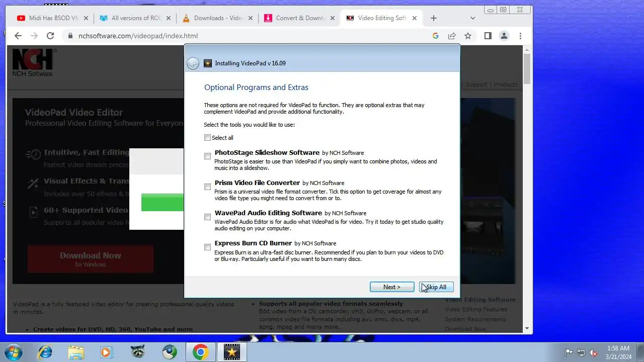Click the green download progress bar
Screen dimensions: 644x362
coord(163,202)
